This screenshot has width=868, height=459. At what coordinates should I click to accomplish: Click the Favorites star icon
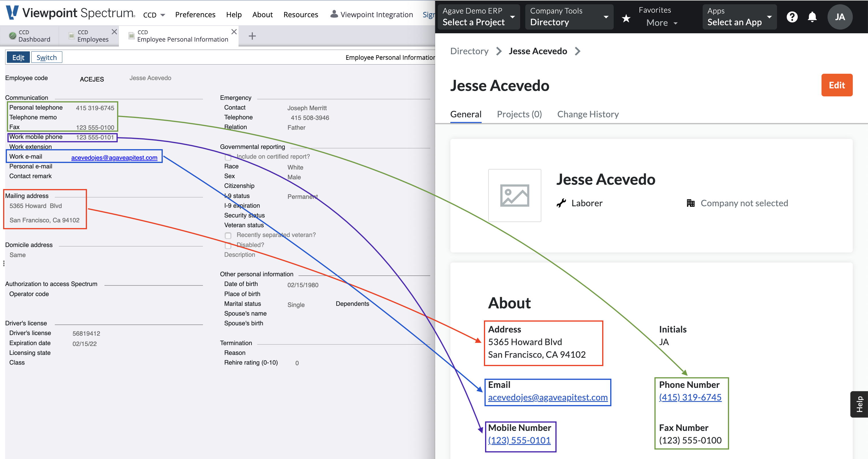pos(626,19)
